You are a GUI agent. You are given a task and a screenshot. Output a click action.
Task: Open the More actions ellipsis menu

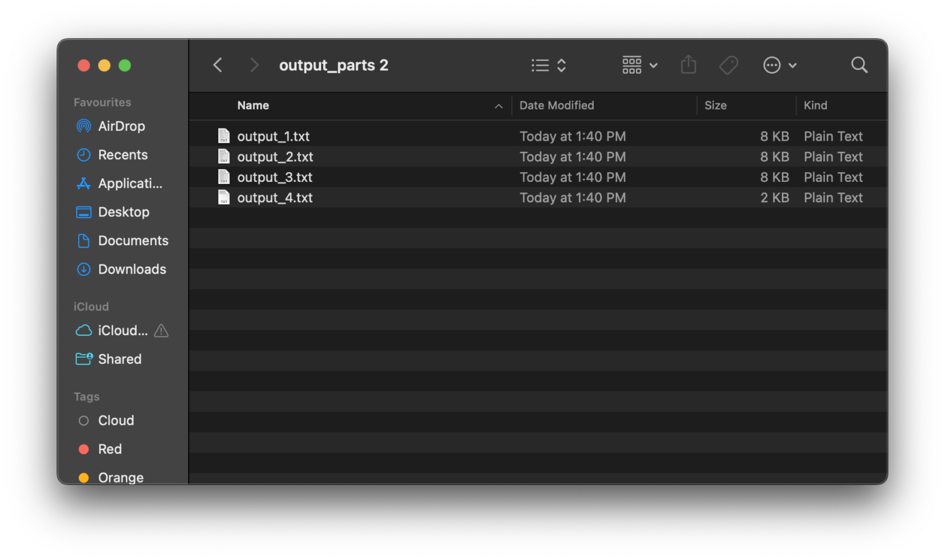coord(780,65)
